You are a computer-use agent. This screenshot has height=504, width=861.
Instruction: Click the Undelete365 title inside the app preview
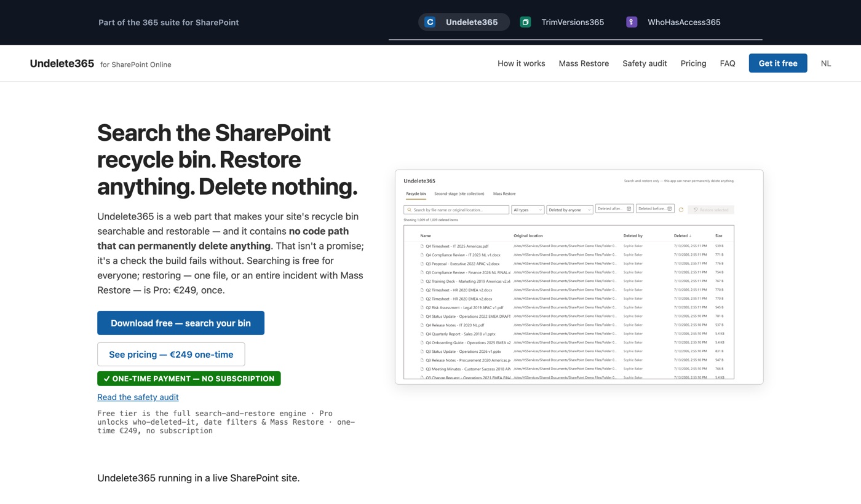419,181
